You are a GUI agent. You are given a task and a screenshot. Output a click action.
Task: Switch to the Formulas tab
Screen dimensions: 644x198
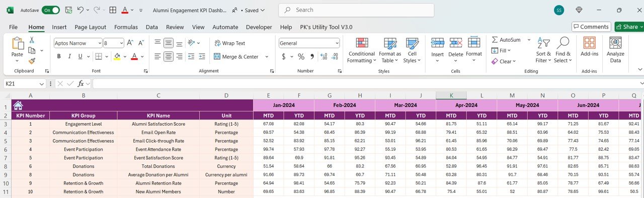[126, 27]
